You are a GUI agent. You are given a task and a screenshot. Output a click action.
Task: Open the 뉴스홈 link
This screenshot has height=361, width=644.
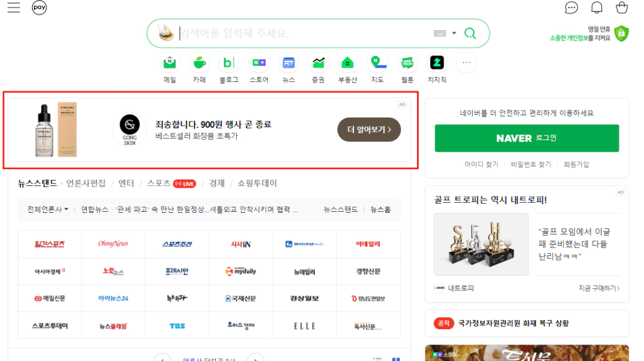(x=380, y=209)
